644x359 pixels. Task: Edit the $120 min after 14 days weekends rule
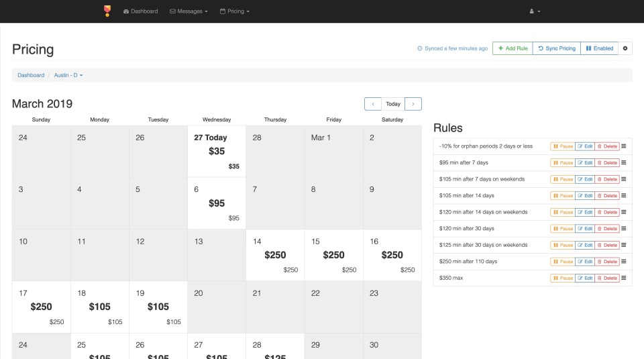tap(585, 212)
